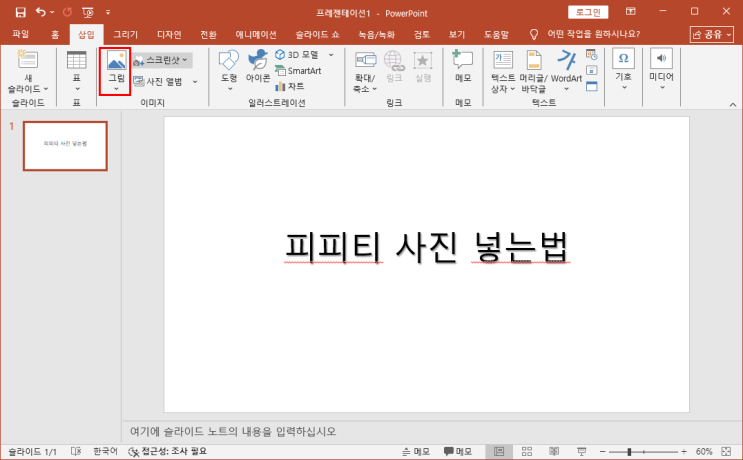Click the 아이콘 (Icons) button
This screenshot has height=460, width=743.
pos(258,63)
